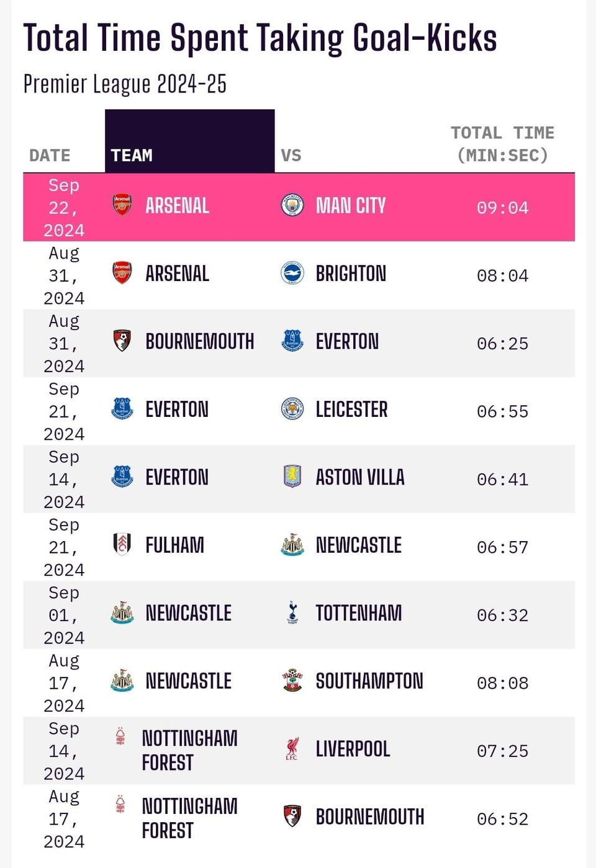
Task: Click the Man City crest icon
Action: [x=292, y=205]
